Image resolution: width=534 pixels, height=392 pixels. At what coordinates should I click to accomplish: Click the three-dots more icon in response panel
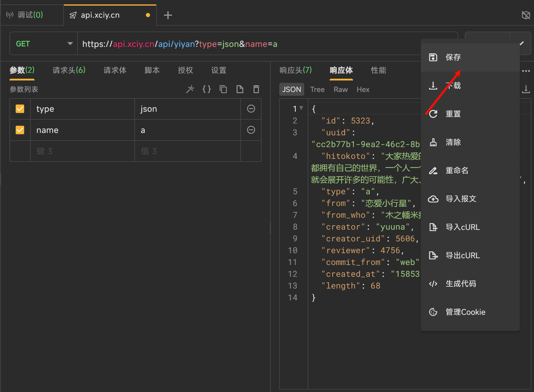tap(526, 71)
